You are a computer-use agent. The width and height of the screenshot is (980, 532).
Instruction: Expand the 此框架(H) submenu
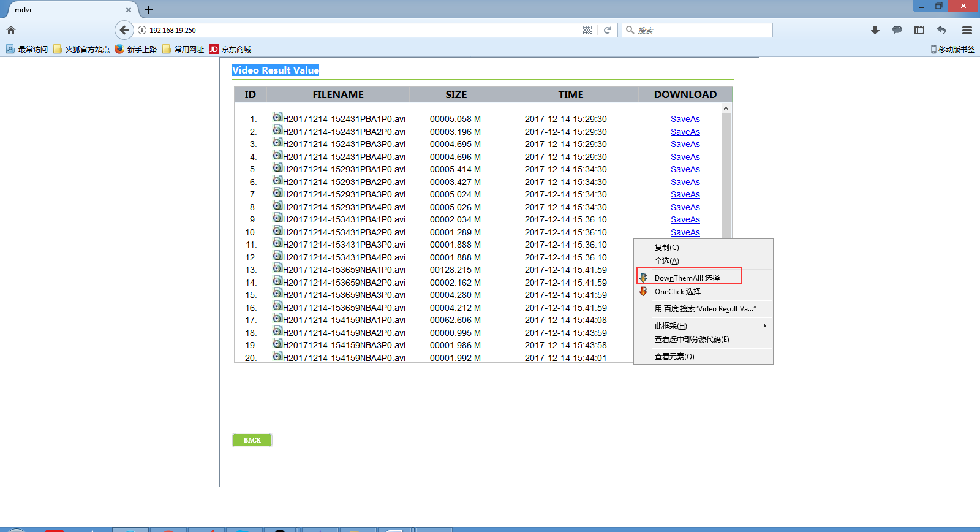coord(703,326)
